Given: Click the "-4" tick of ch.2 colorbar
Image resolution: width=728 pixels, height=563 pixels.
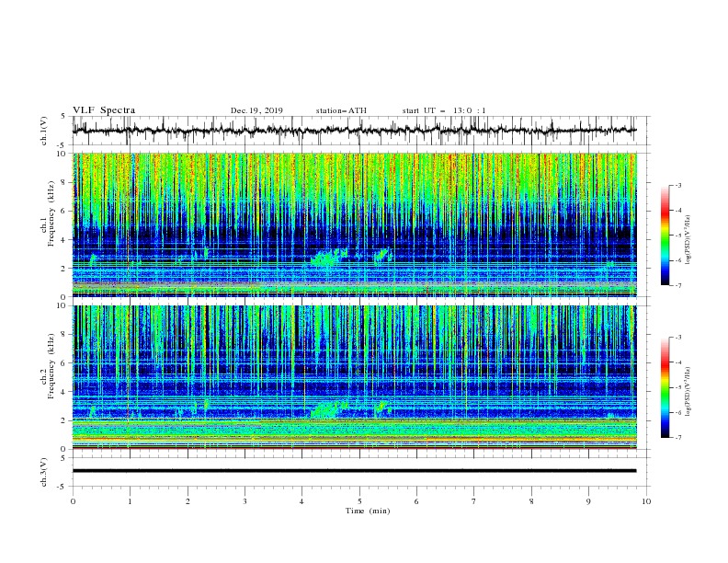Looking at the screenshot, I should (677, 362).
